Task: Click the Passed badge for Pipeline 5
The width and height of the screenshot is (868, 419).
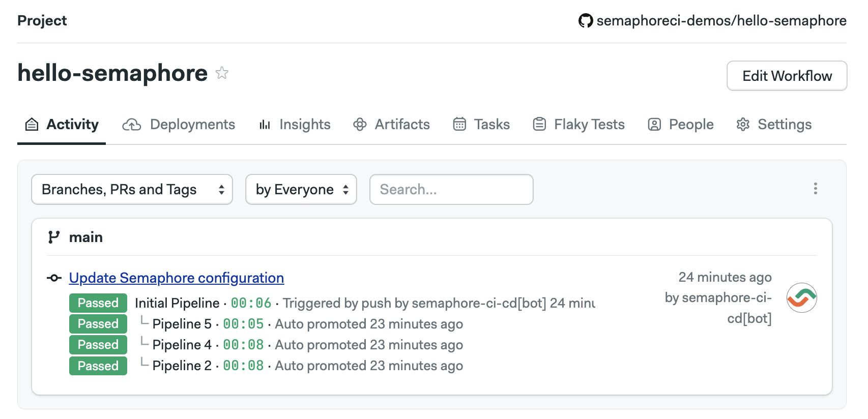Action: (98, 324)
